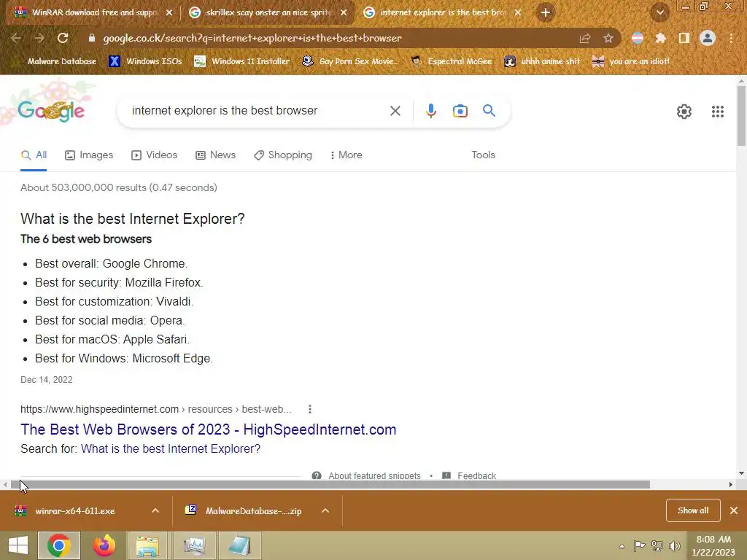Open Google quick settings gear
The image size is (747, 560).
coord(684,112)
